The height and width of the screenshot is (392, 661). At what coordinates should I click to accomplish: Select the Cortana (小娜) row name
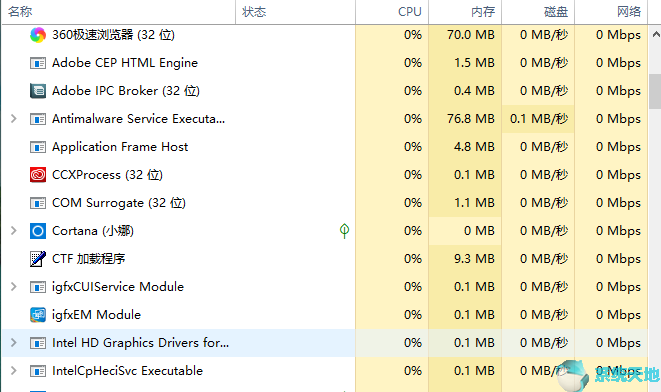[x=93, y=231]
